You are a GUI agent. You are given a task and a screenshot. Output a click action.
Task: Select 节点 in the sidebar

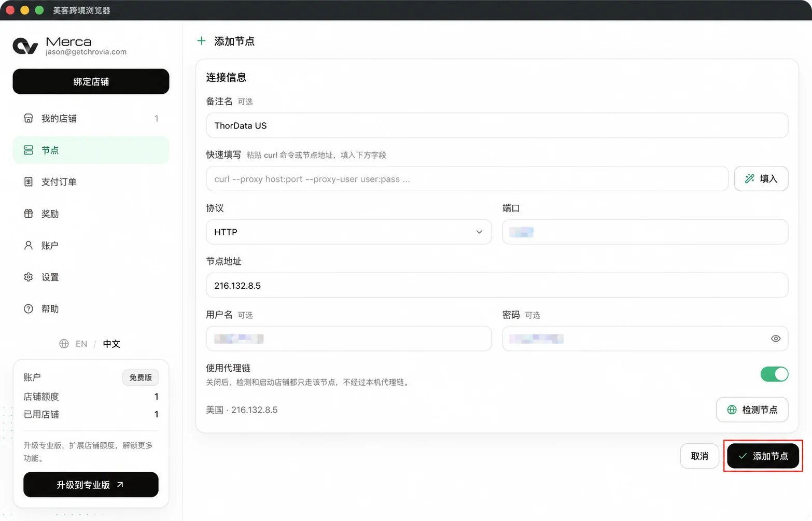point(91,150)
